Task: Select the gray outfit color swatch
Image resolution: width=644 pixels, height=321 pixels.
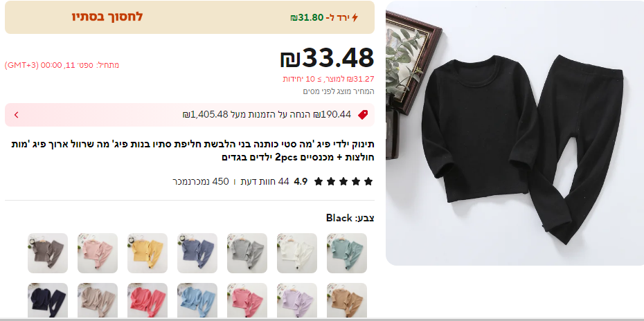Action: click(247, 253)
